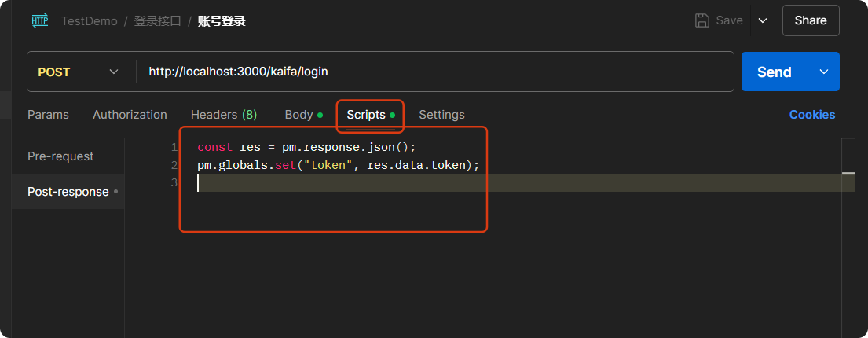Expand the Send options chevron
Screen dimensions: 868x338
(824, 72)
